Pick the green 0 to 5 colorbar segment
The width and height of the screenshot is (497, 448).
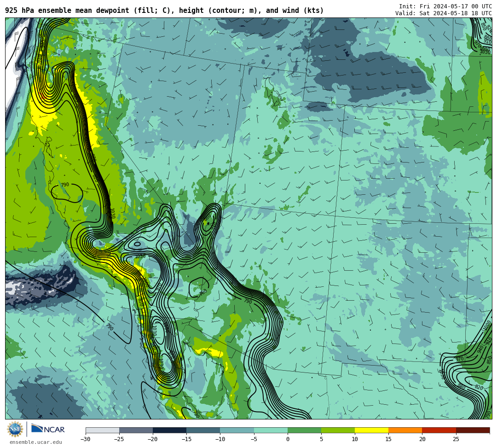[304, 430]
